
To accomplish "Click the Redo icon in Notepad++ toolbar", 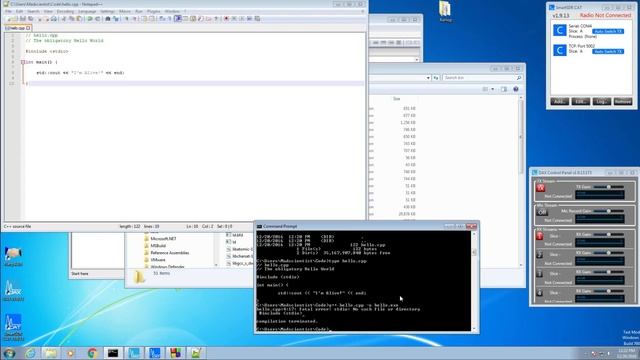I will (97, 19).
